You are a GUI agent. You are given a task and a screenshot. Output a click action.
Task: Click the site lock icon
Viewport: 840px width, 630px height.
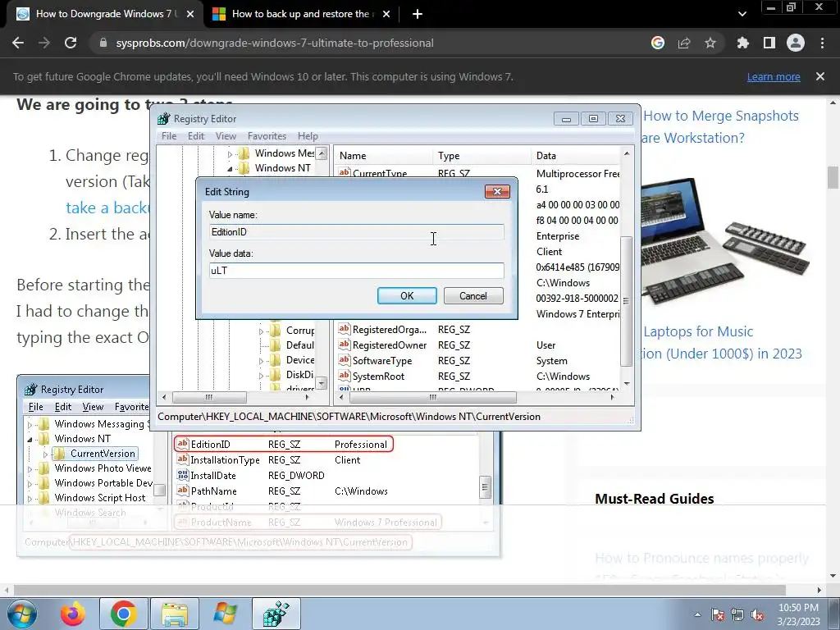pyautogui.click(x=103, y=43)
